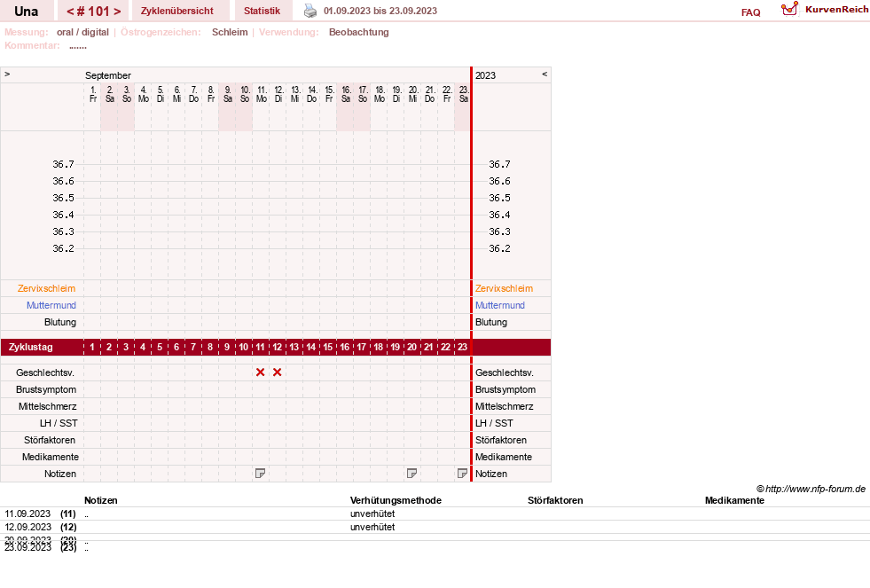Click the left Mittelschmerz row label
This screenshot has width=870, height=588.
(x=48, y=406)
